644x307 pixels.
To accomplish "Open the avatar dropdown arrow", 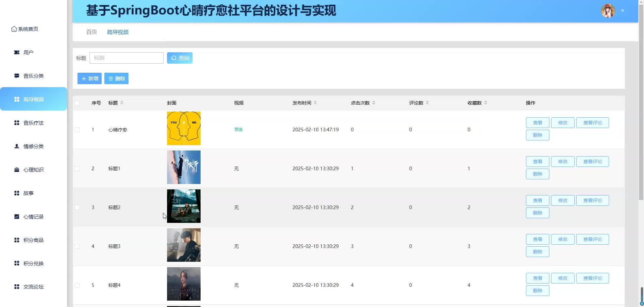I will click(623, 11).
